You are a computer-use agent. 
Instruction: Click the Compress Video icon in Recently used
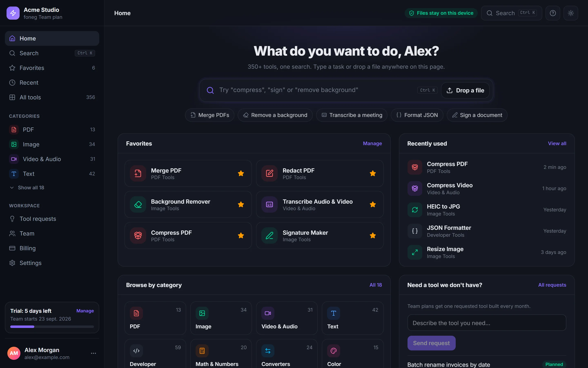coord(415,188)
